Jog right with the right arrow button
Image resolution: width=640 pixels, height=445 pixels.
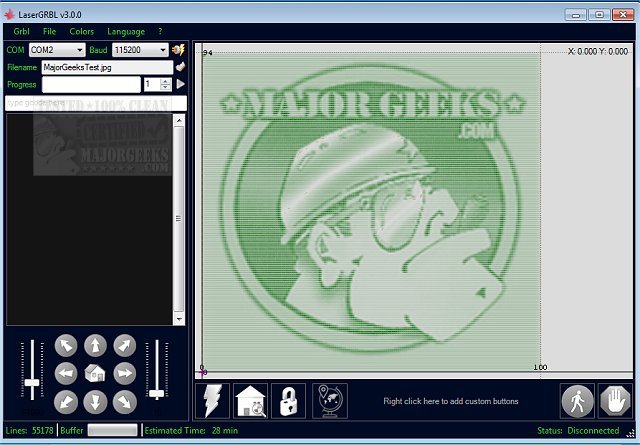pyautogui.click(x=124, y=373)
